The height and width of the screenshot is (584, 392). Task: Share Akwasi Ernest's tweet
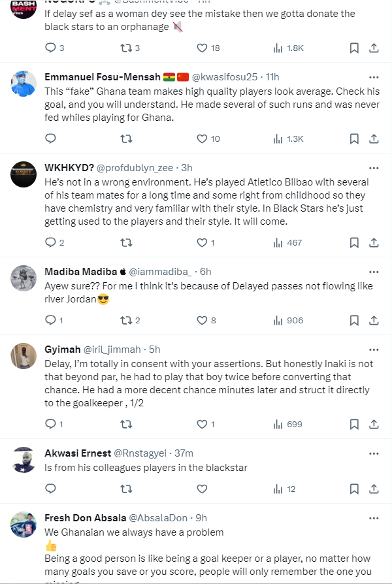(374, 489)
